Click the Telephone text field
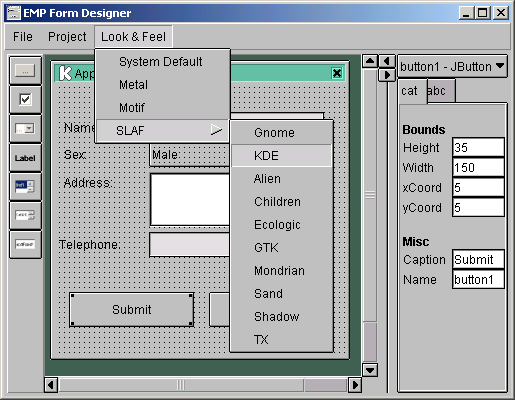Image resolution: width=515 pixels, height=400 pixels. (x=189, y=245)
